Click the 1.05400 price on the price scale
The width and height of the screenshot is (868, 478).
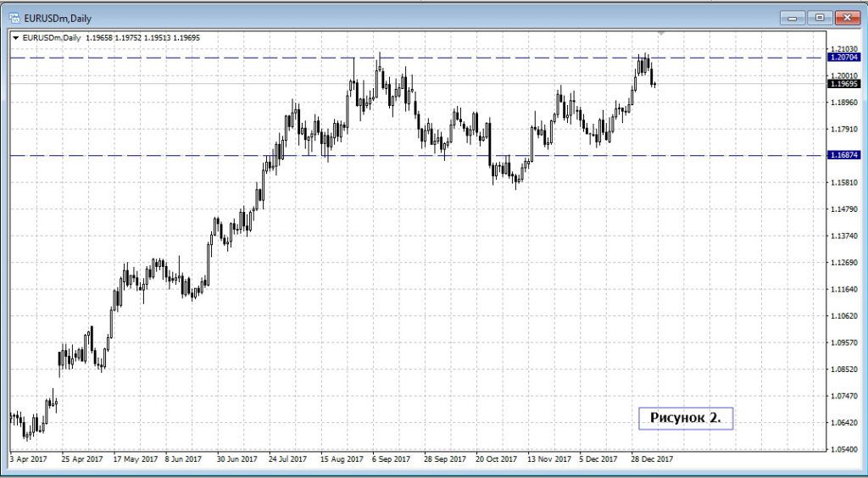845,448
